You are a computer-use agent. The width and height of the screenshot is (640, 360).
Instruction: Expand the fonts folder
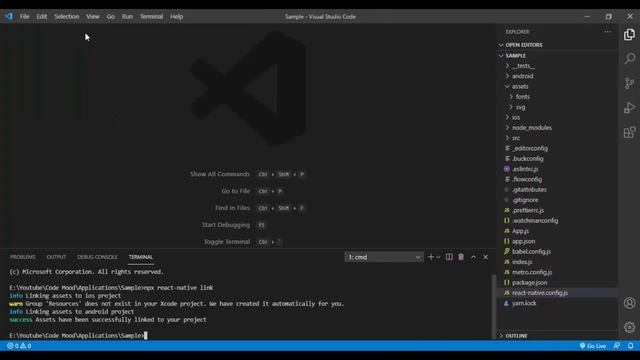(558, 97)
